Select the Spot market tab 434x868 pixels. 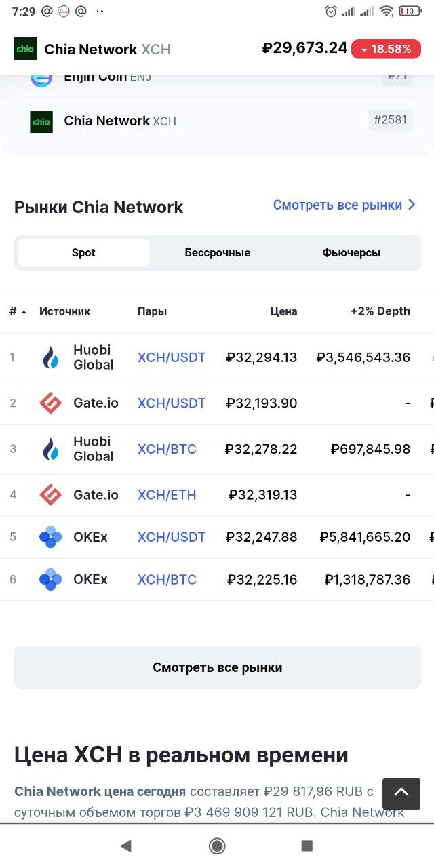pyautogui.click(x=83, y=253)
